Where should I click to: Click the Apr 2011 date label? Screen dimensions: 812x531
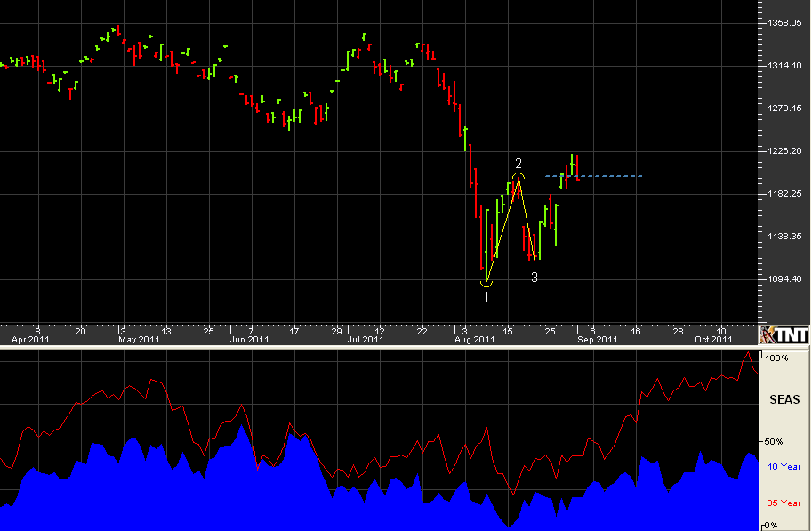tap(30, 340)
